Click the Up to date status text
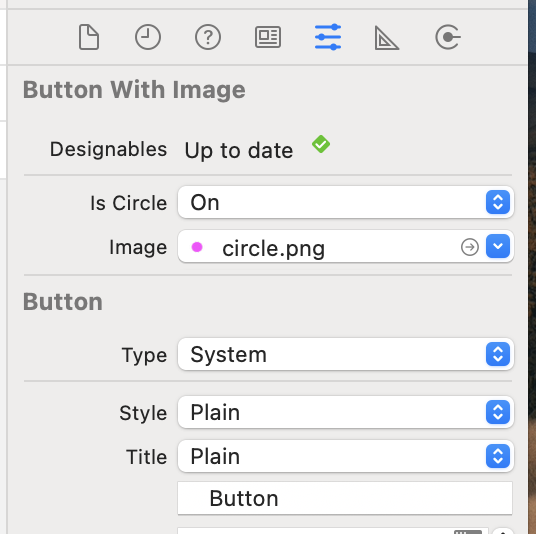 coord(239,150)
